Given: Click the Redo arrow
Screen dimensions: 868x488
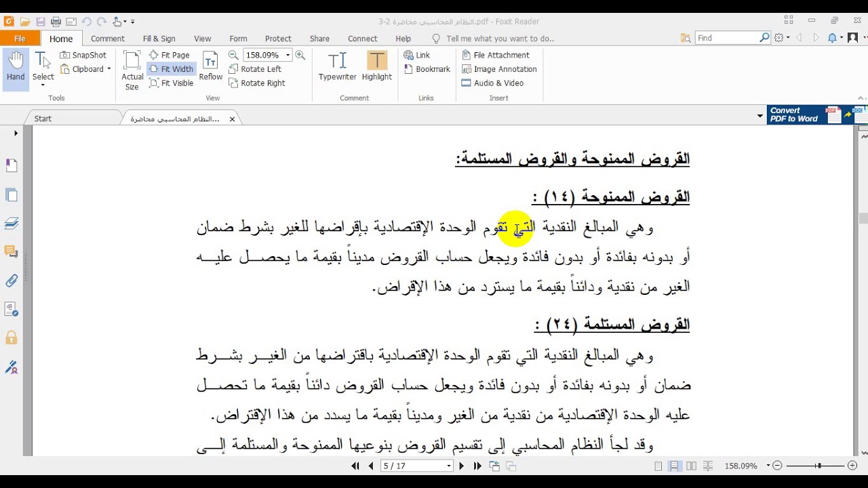Looking at the screenshot, I should point(102,22).
